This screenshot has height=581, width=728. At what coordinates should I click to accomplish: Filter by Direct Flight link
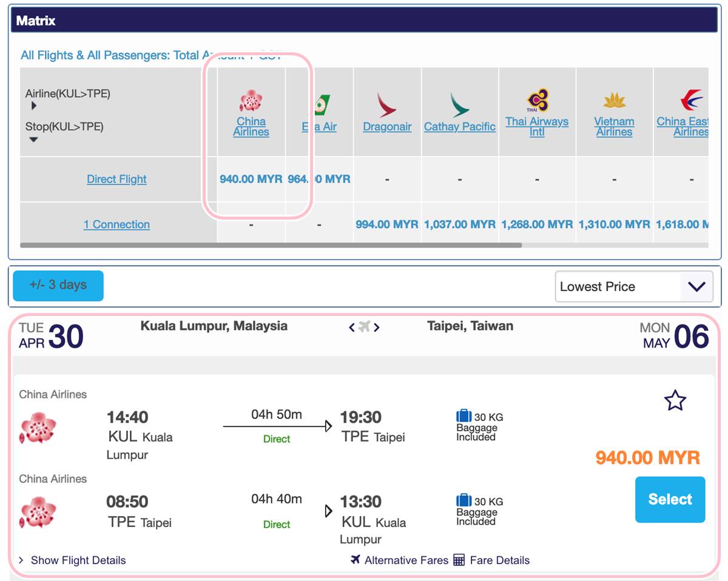click(x=116, y=179)
